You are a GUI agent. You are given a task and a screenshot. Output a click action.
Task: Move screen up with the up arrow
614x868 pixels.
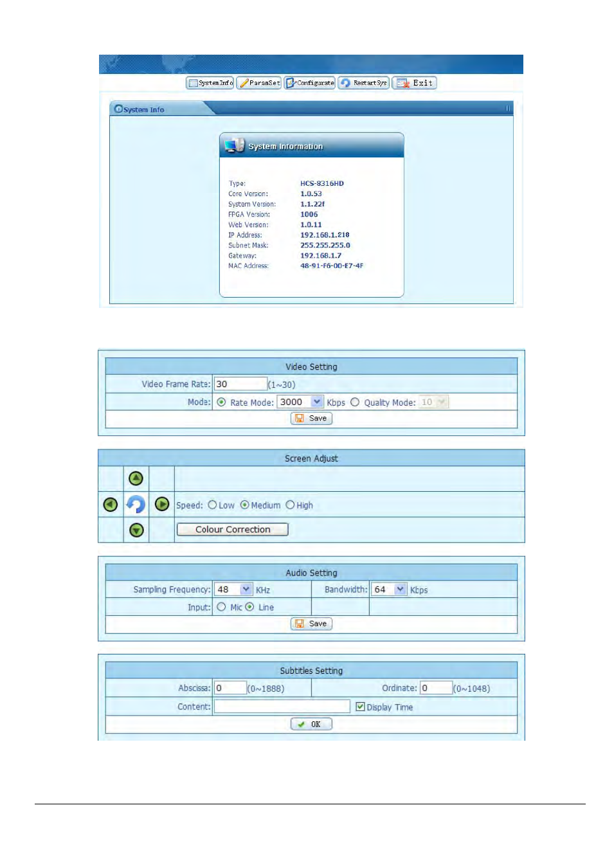(136, 478)
